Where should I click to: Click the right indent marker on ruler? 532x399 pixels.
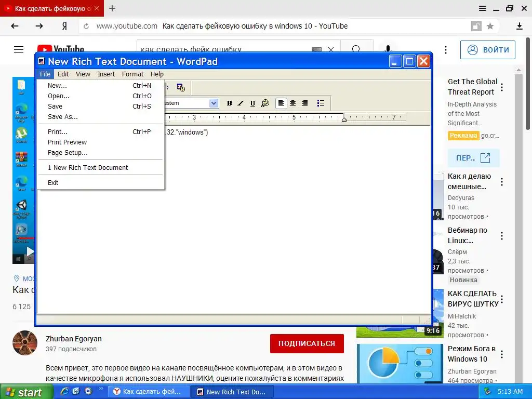point(344,119)
